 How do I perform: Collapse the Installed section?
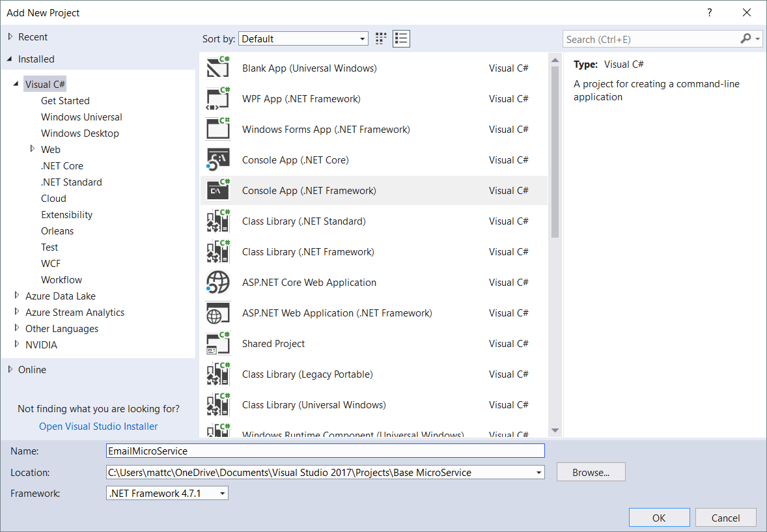10,59
